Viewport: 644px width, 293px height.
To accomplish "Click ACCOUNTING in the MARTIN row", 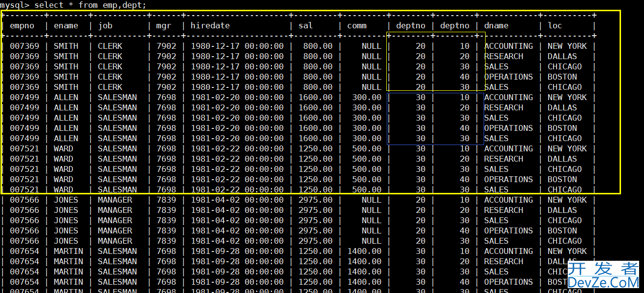I will [509, 251].
